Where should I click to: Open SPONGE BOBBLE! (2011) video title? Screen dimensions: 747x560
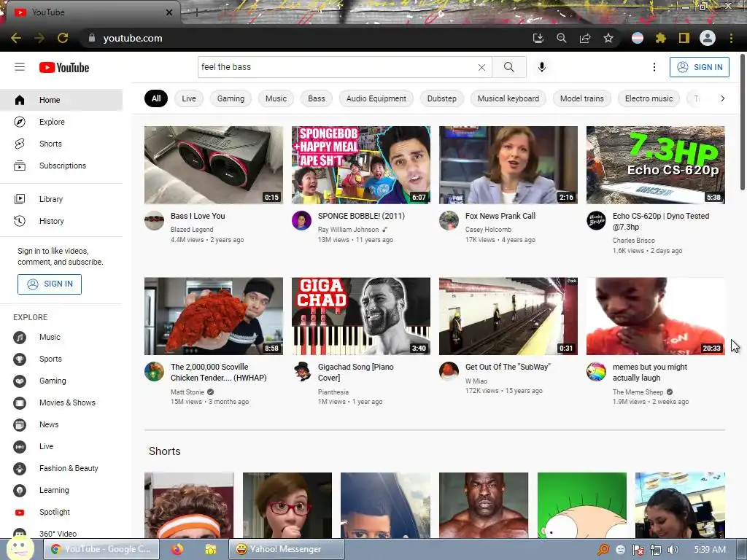[x=361, y=216]
